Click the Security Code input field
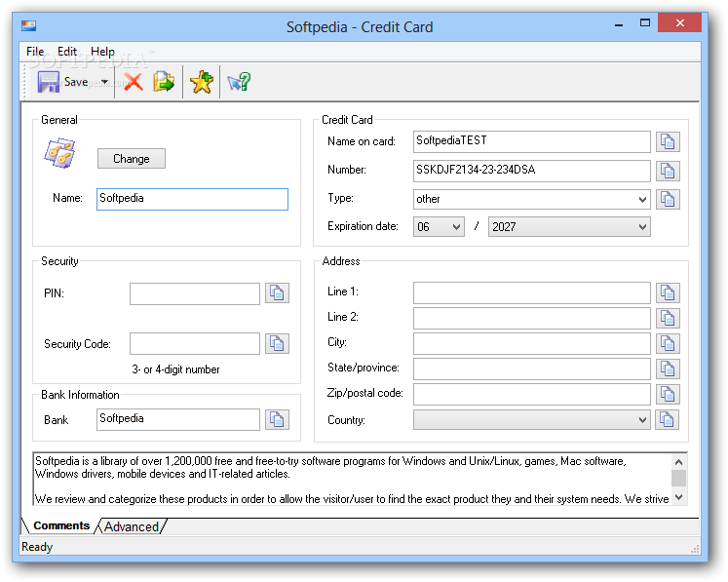This screenshot has height=582, width=728. coord(195,344)
